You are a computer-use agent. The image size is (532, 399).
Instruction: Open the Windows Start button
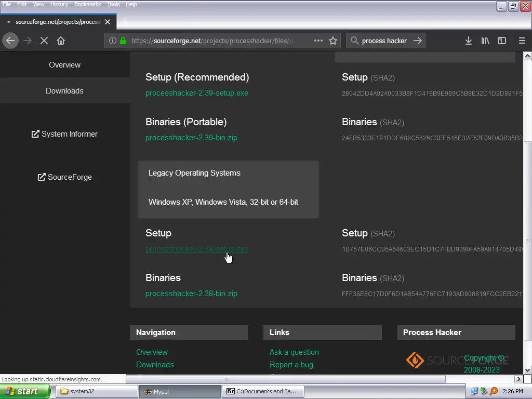click(25, 392)
